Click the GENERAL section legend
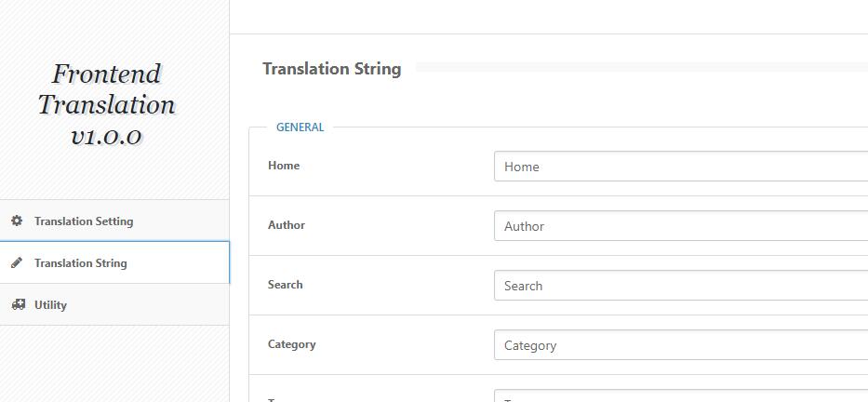 click(300, 127)
